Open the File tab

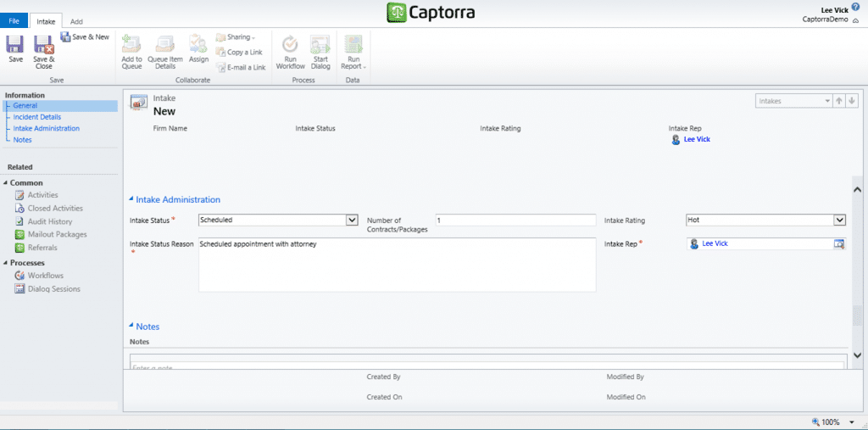[14, 21]
